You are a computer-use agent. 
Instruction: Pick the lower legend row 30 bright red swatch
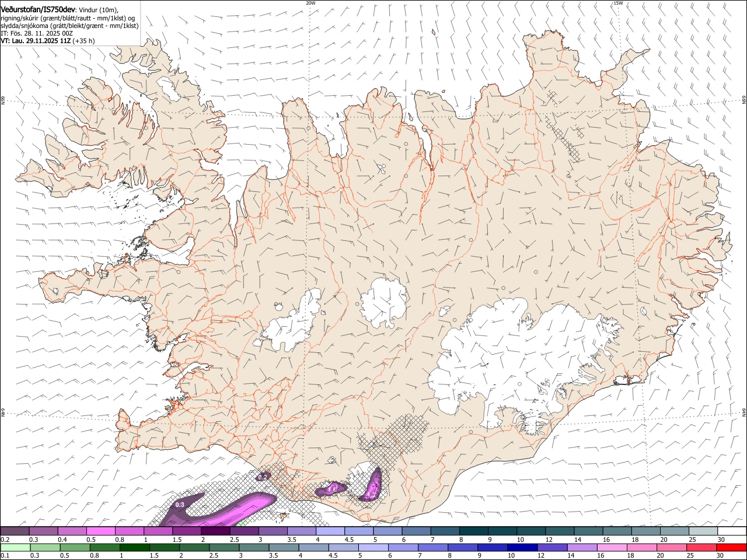(731, 548)
